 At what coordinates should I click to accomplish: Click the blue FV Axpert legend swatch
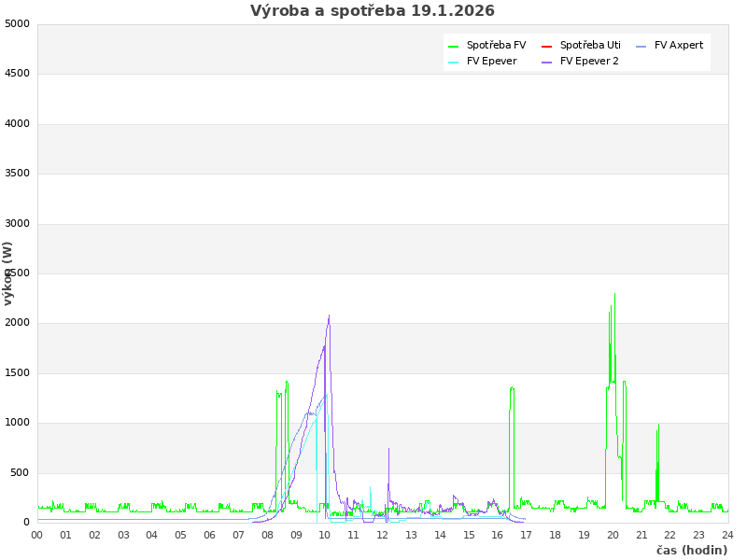[x=641, y=46]
